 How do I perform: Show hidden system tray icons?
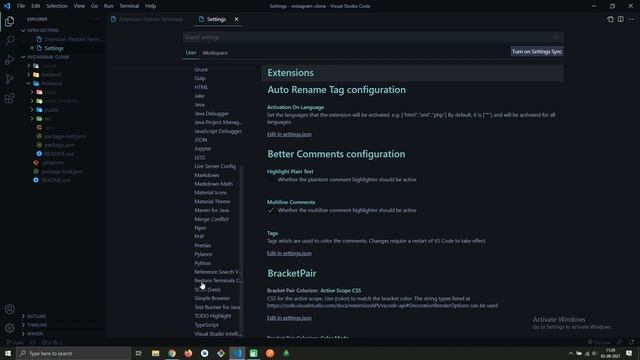click(571, 353)
